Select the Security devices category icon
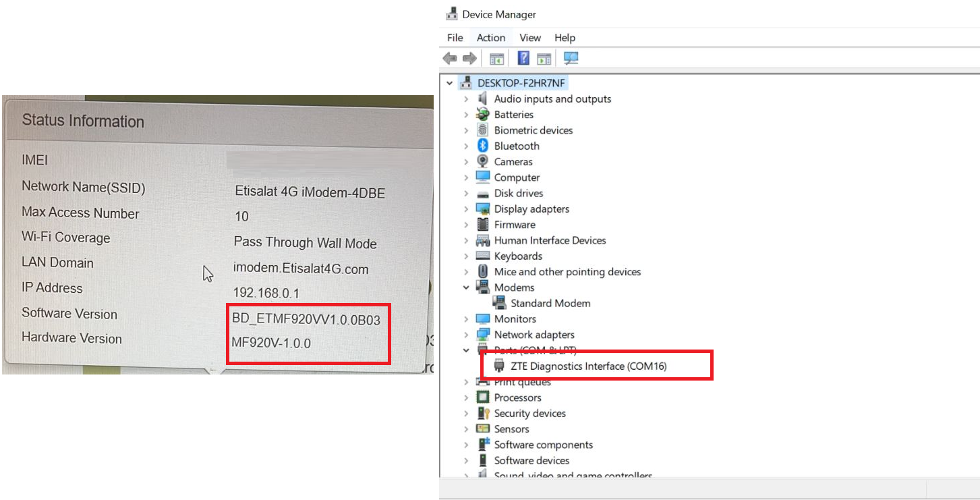Screen dimensions: 980x500 (483, 414)
